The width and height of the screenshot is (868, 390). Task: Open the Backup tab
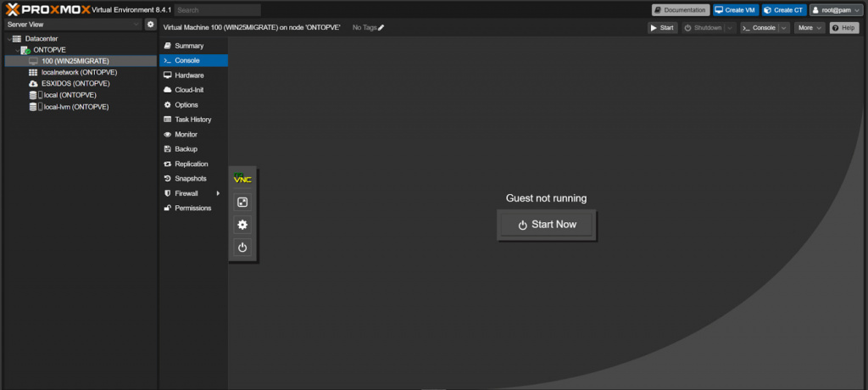[194, 149]
